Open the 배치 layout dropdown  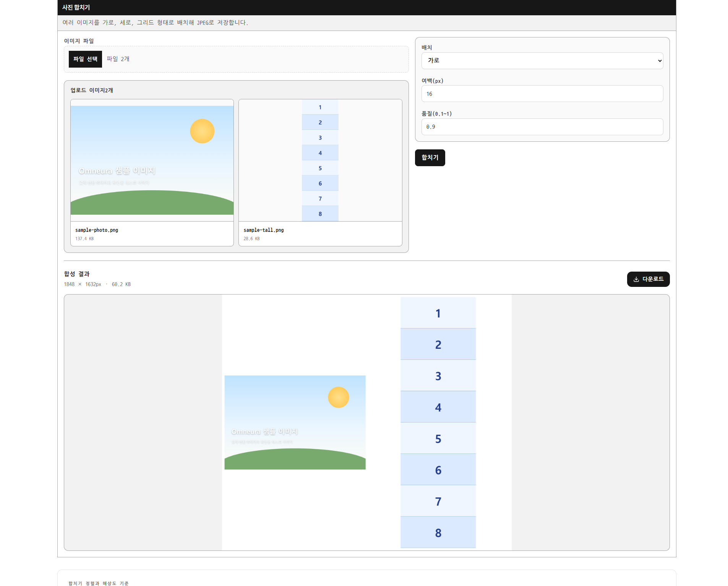pos(542,61)
